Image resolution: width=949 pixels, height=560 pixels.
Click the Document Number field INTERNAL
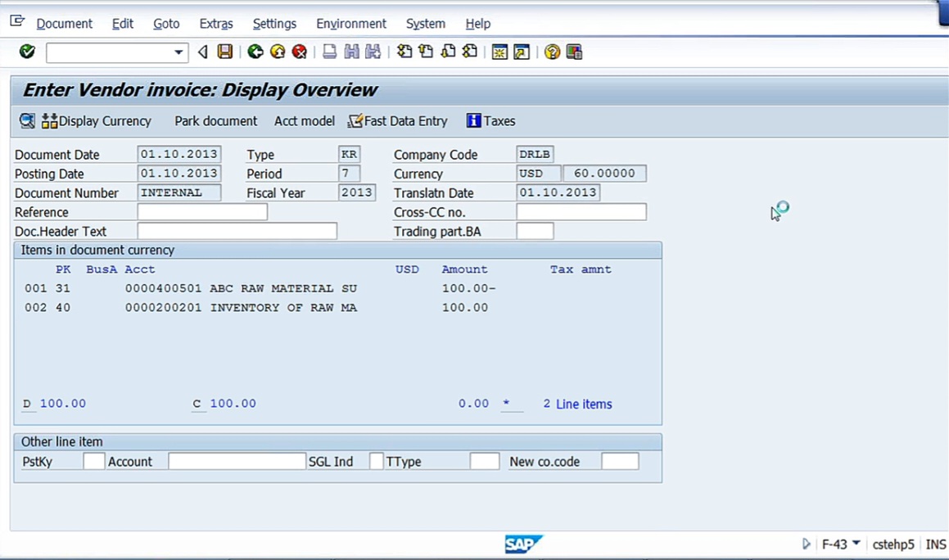[x=179, y=192]
